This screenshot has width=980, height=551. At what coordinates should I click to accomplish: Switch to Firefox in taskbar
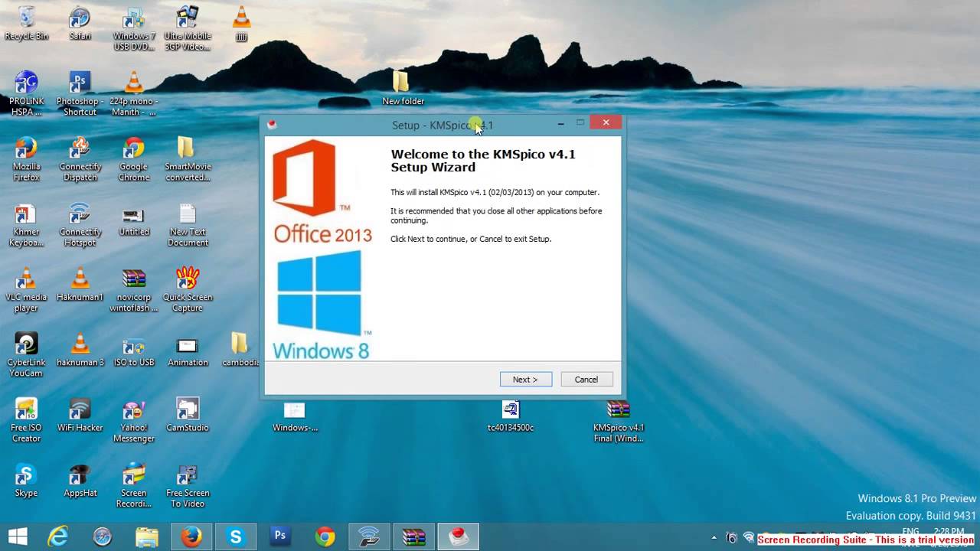[191, 537]
